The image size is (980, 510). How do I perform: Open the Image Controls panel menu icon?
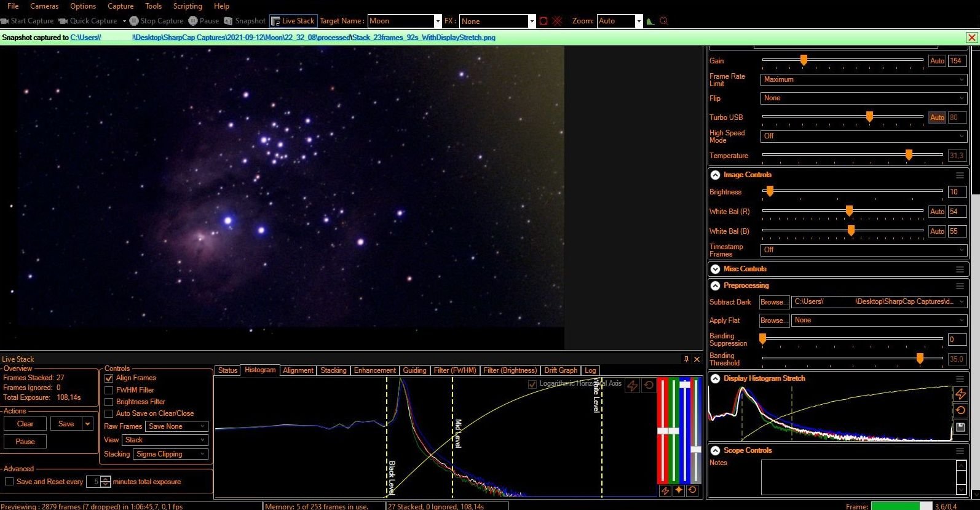coord(960,175)
